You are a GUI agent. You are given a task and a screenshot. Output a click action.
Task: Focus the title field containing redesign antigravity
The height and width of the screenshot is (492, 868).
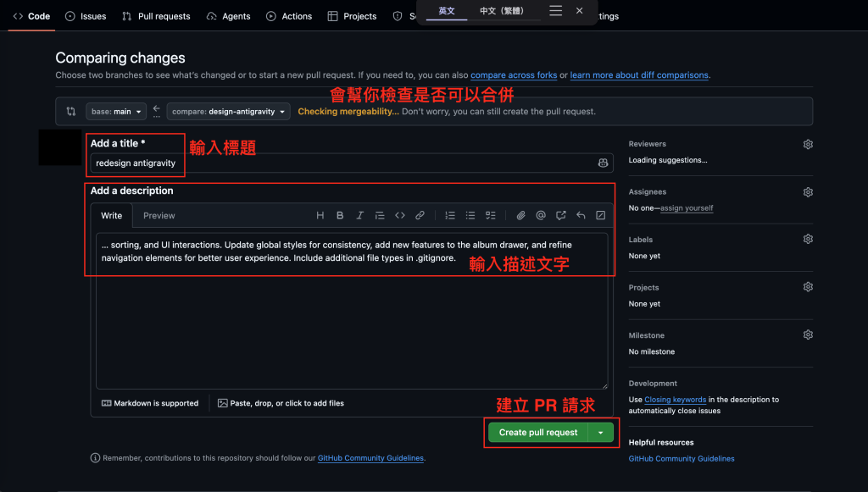(x=352, y=163)
